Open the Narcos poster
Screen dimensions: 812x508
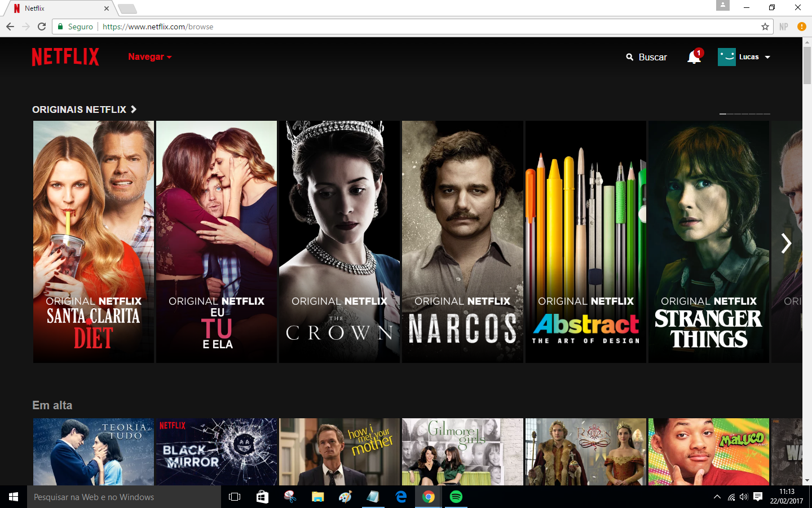[x=462, y=242]
